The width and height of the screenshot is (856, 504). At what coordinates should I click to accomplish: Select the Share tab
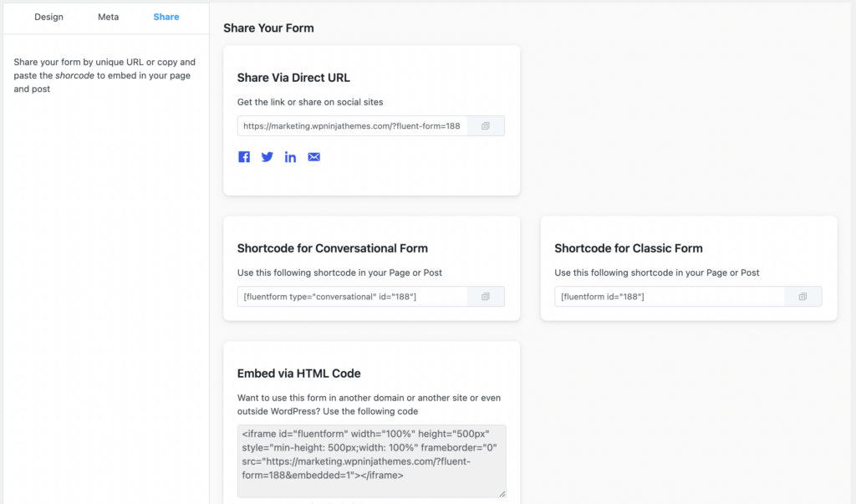click(x=166, y=17)
